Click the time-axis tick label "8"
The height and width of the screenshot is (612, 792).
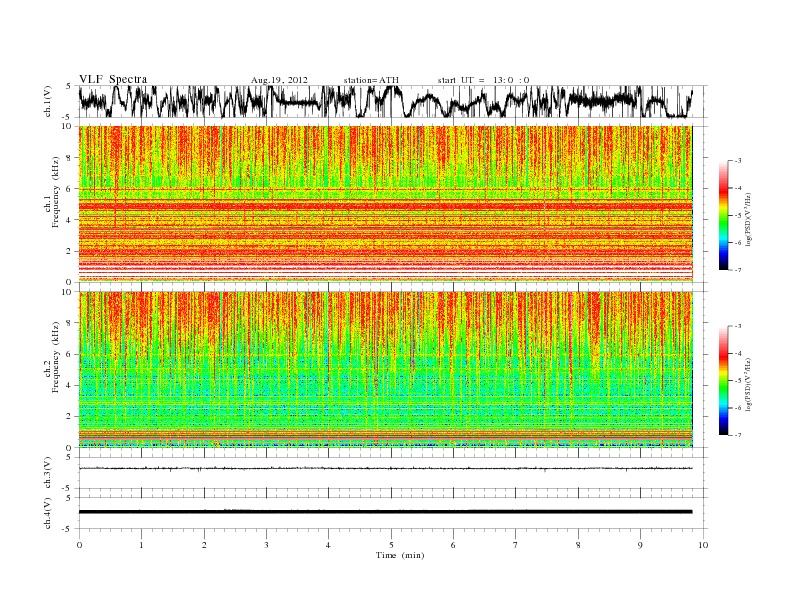(578, 545)
